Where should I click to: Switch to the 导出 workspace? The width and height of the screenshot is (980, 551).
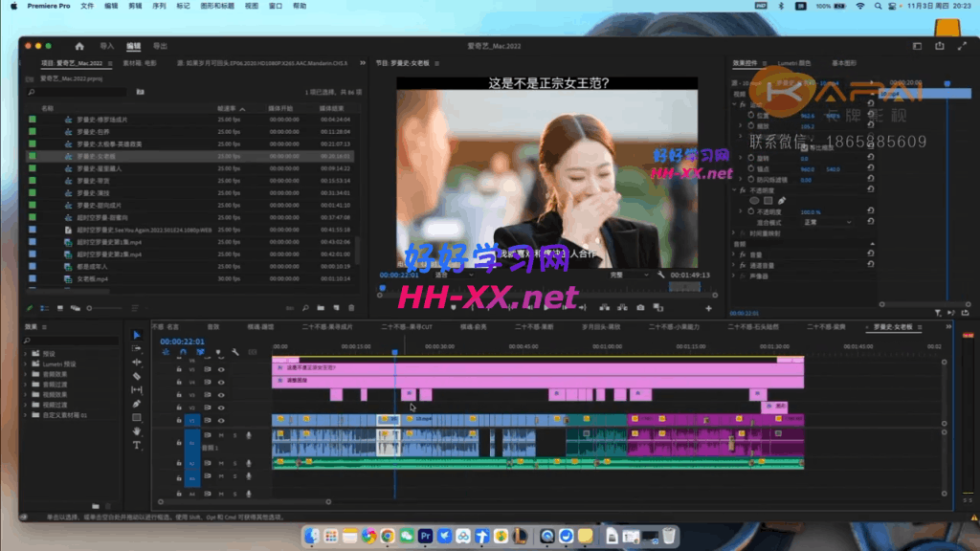(161, 46)
